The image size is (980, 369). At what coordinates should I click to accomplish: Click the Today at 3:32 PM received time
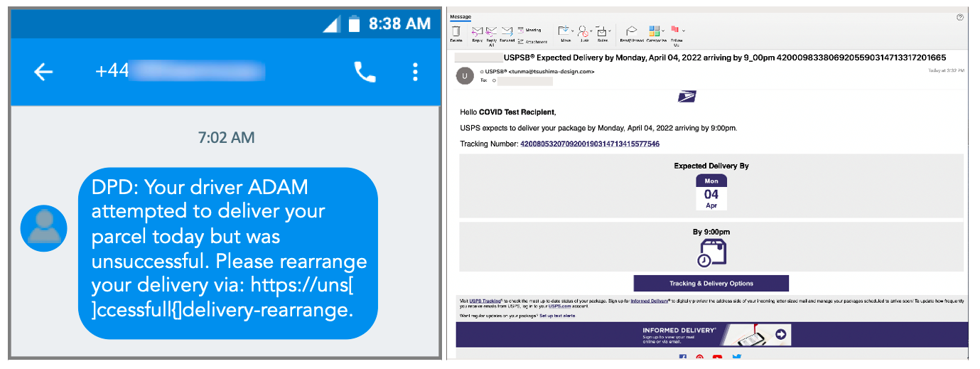[x=946, y=71]
